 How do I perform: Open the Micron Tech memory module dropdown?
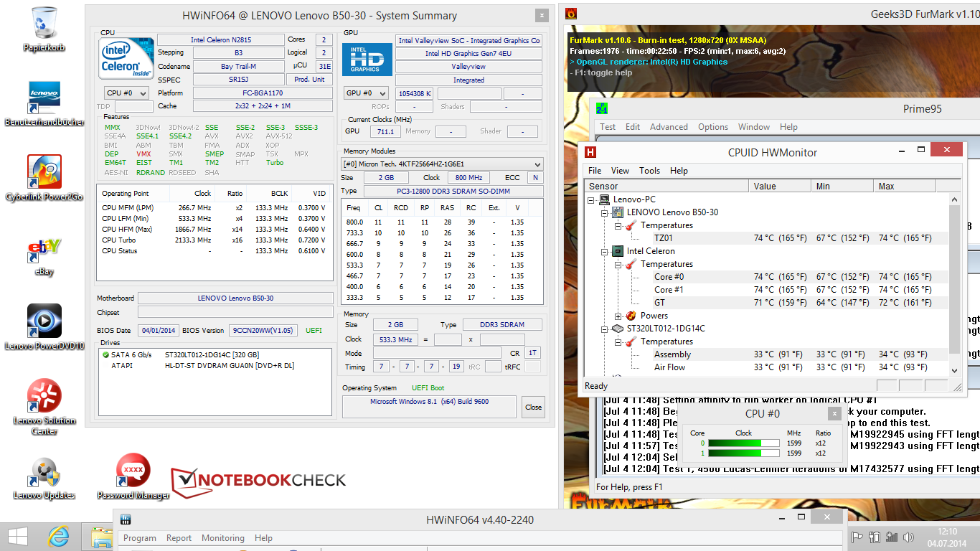click(x=442, y=164)
